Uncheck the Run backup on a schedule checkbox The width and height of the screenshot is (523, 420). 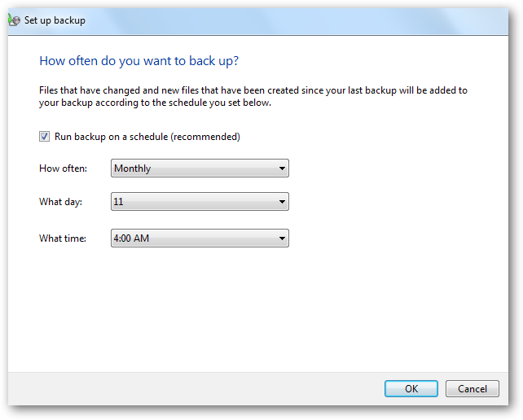point(44,137)
